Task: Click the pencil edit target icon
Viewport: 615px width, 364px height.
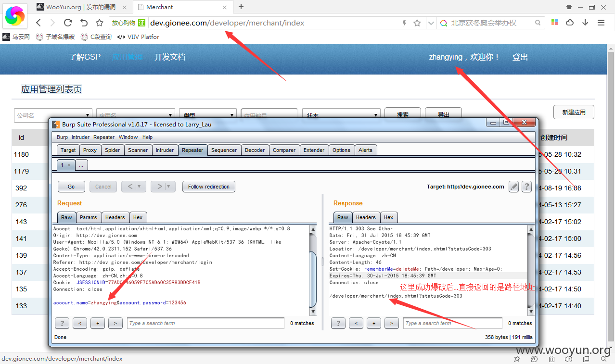Action: click(513, 187)
